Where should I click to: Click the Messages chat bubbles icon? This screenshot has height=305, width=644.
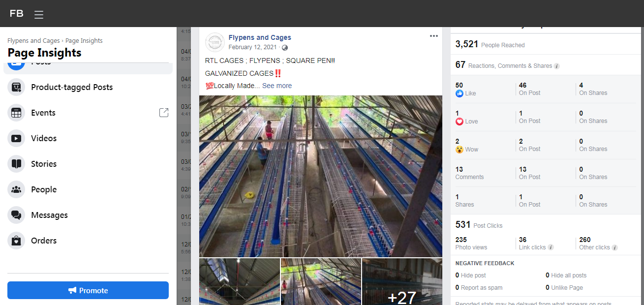click(x=16, y=215)
